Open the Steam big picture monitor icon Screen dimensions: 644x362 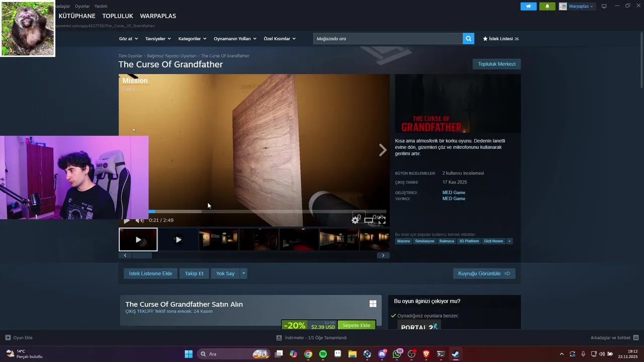[x=604, y=7]
